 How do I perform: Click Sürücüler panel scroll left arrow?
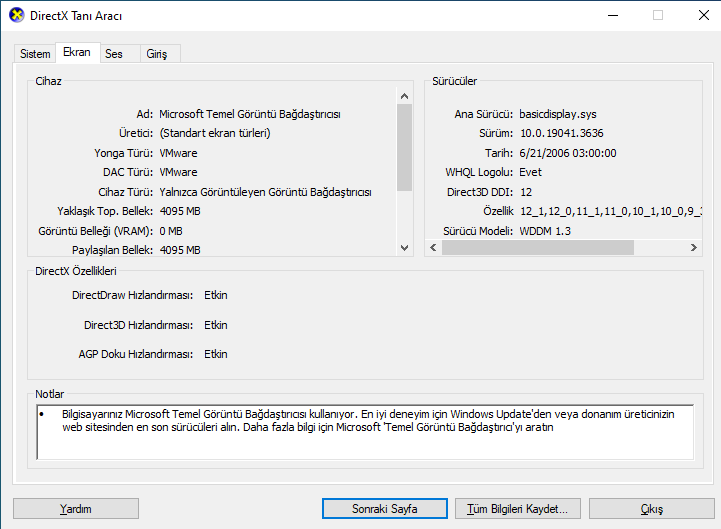433,247
